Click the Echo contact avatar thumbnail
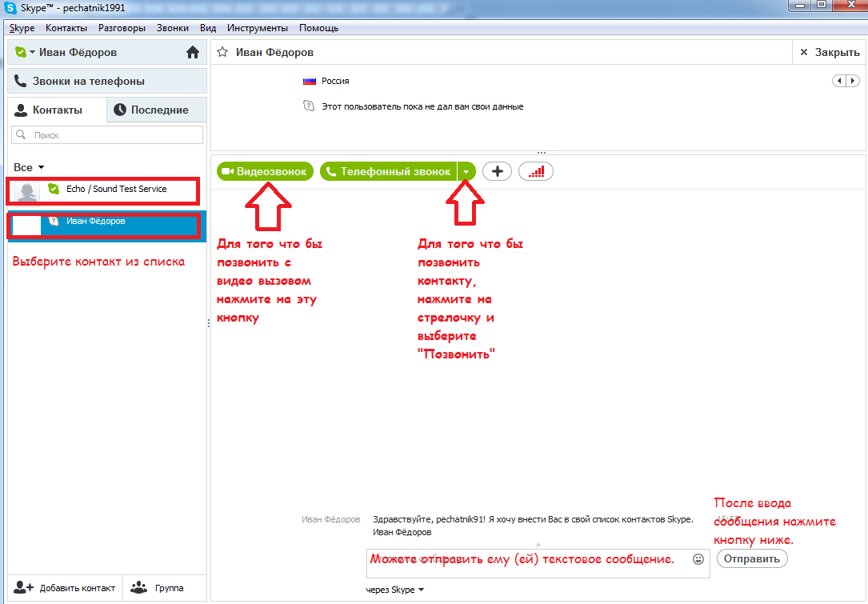Viewport: 868px width, 604px height. point(26,192)
